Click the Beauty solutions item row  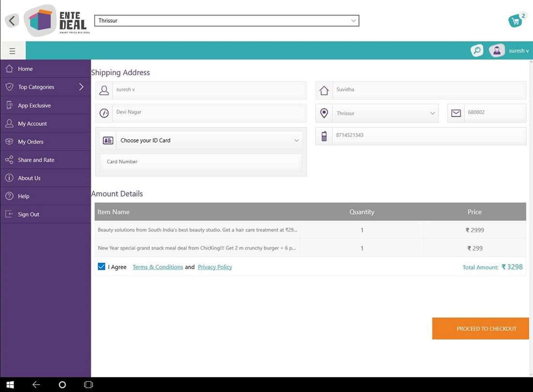pos(311,230)
